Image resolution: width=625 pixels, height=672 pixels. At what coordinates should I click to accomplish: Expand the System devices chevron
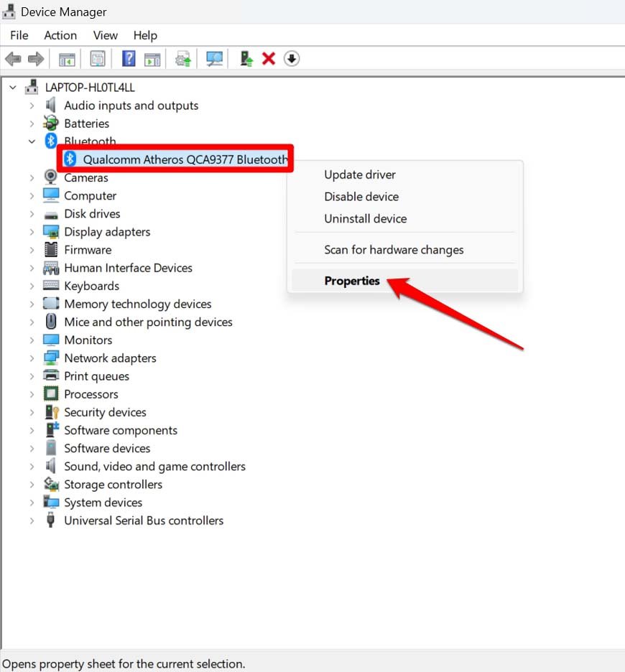point(32,503)
